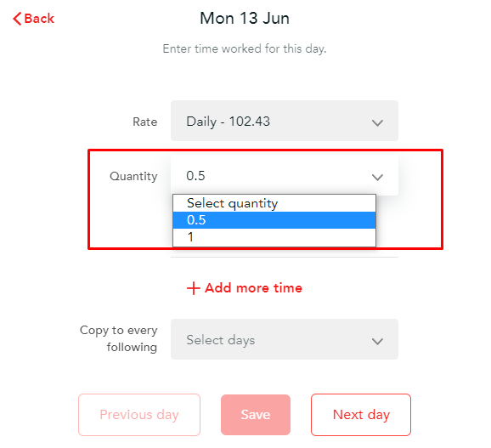Click the Quantity field showing 0.5
Screen dimensions: 491x448
(285, 175)
